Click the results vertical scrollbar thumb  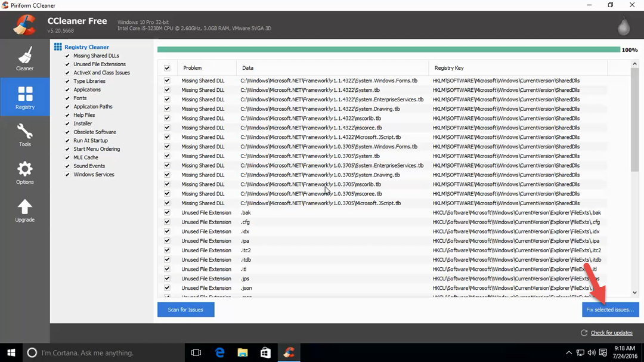coord(634,119)
